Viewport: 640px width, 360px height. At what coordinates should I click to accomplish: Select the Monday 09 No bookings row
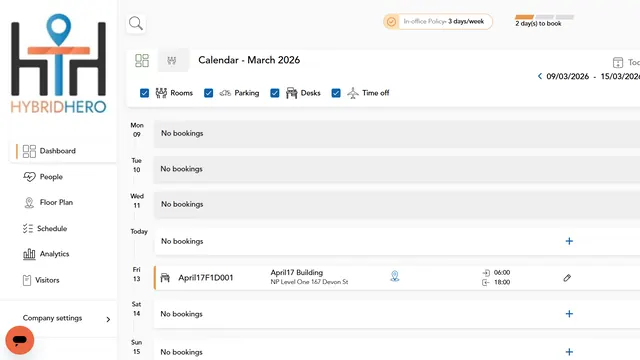(x=397, y=133)
